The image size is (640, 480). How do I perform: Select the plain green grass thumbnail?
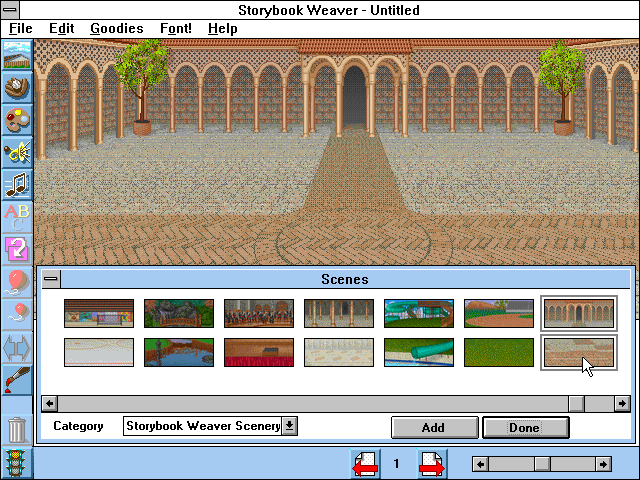tap(499, 352)
